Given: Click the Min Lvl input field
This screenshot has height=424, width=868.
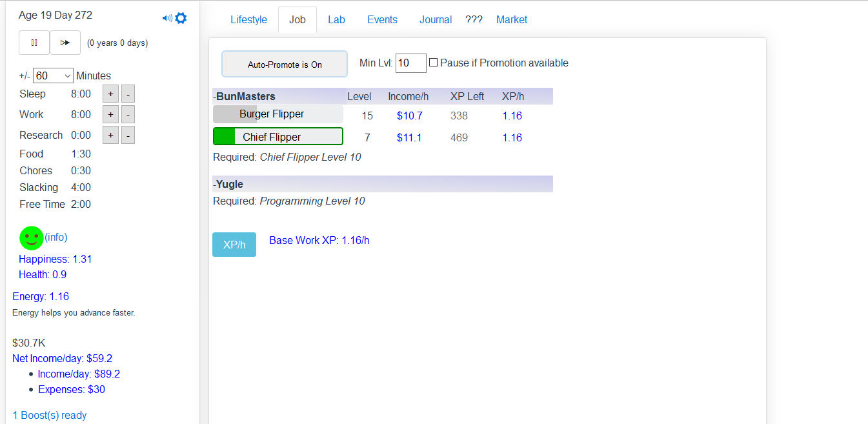Looking at the screenshot, I should [411, 63].
